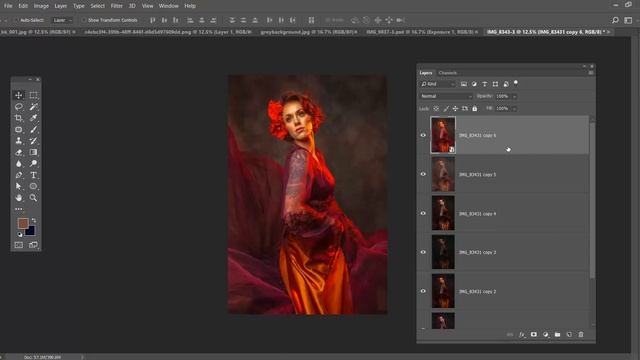Viewport: 640px width, 360px height.
Task: Open the Auto-Select Layer dropdown
Action: [62, 20]
